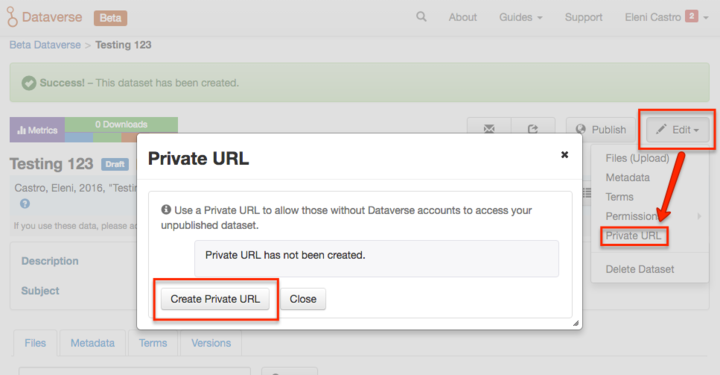This screenshot has width=720, height=375.
Task: Click the Publish button
Action: 601,129
